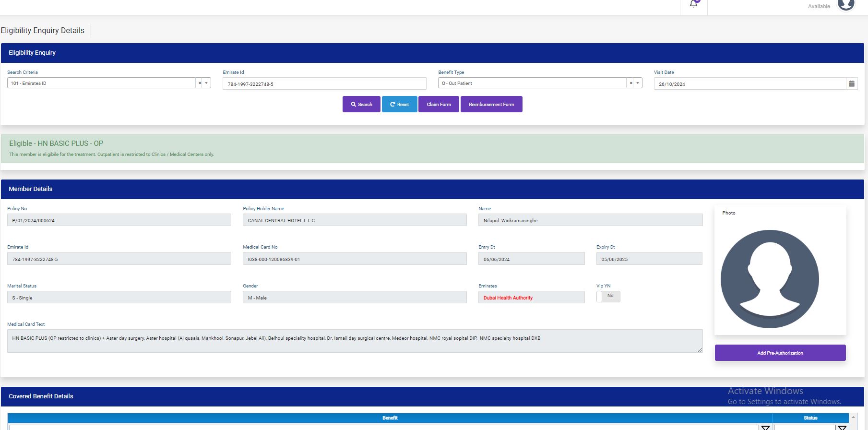Toggle the Vip YN switch

point(608,296)
